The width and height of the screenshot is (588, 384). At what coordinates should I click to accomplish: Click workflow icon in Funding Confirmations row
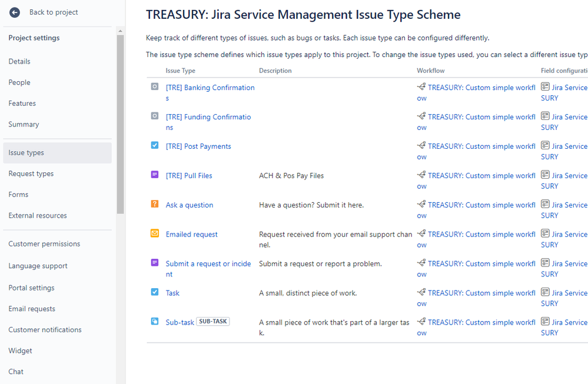tap(421, 116)
